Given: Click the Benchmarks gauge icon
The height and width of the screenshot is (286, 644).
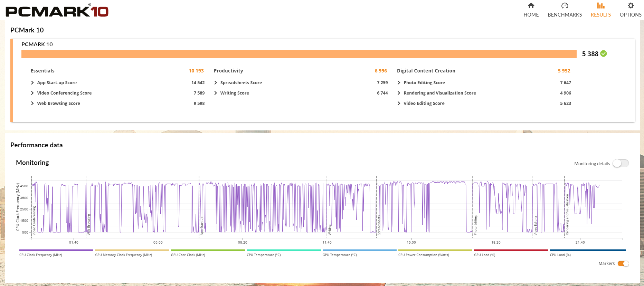Looking at the screenshot, I should click(565, 6).
